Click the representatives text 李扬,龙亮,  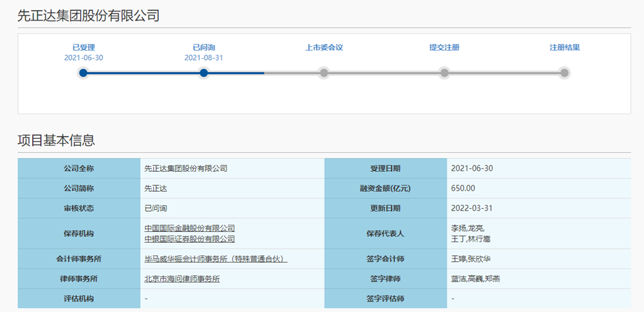pos(468,228)
